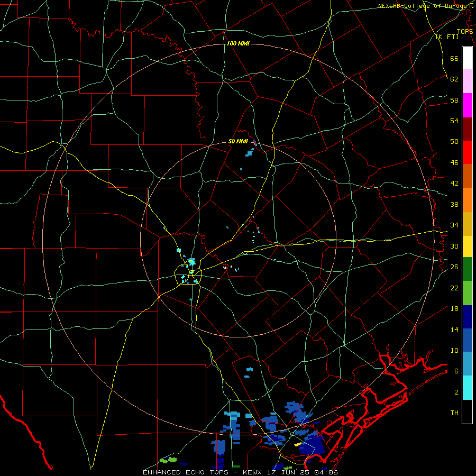Click the '26' legend value
The width and height of the screenshot is (476, 476).
tap(454, 267)
